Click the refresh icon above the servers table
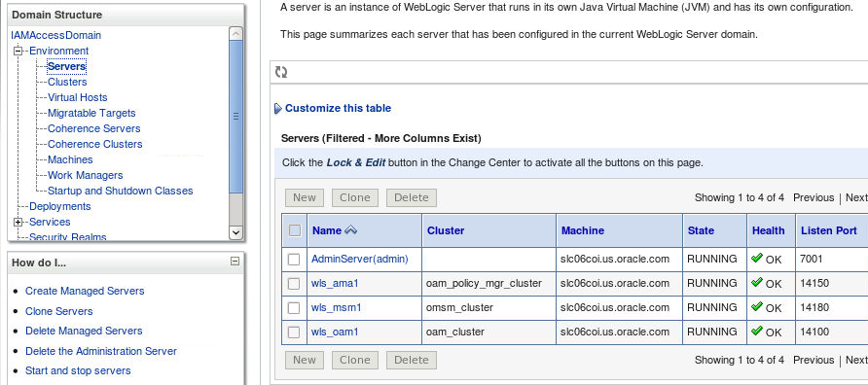The width and height of the screenshot is (868, 385). [x=281, y=72]
